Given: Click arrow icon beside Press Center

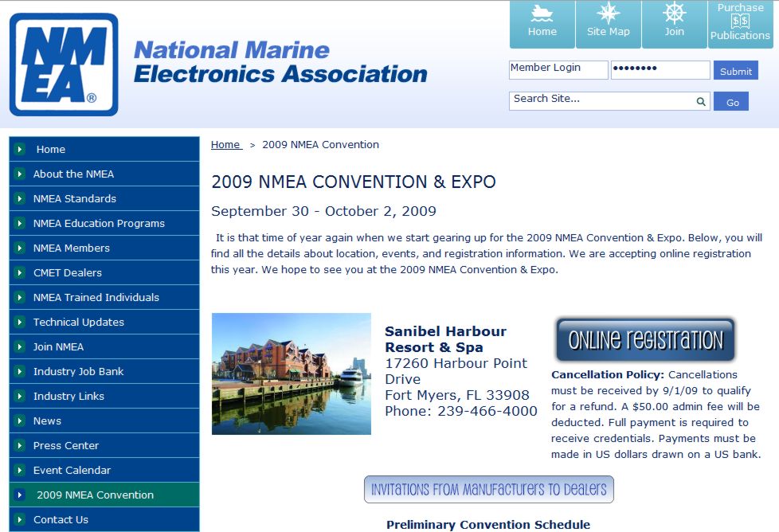Looking at the screenshot, I should click(20, 445).
